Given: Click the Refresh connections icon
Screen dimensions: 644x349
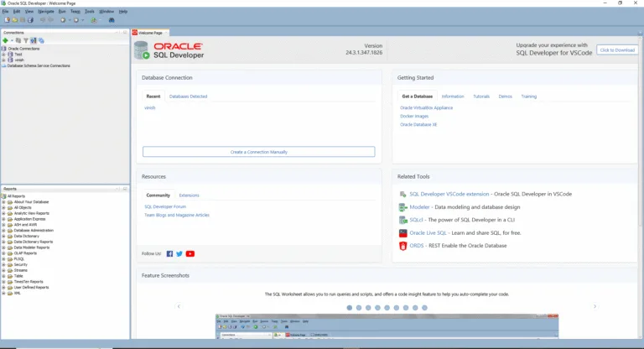Looking at the screenshot, I should (x=18, y=40).
